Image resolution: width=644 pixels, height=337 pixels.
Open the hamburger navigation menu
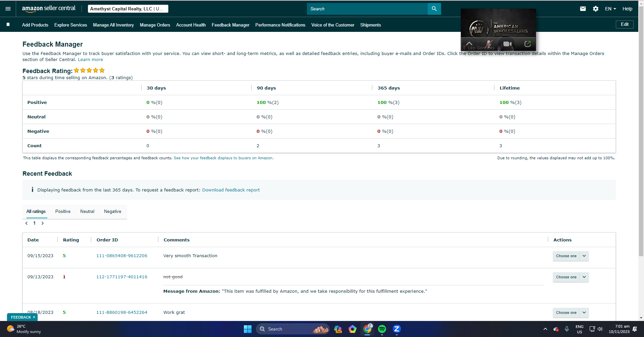coord(8,9)
